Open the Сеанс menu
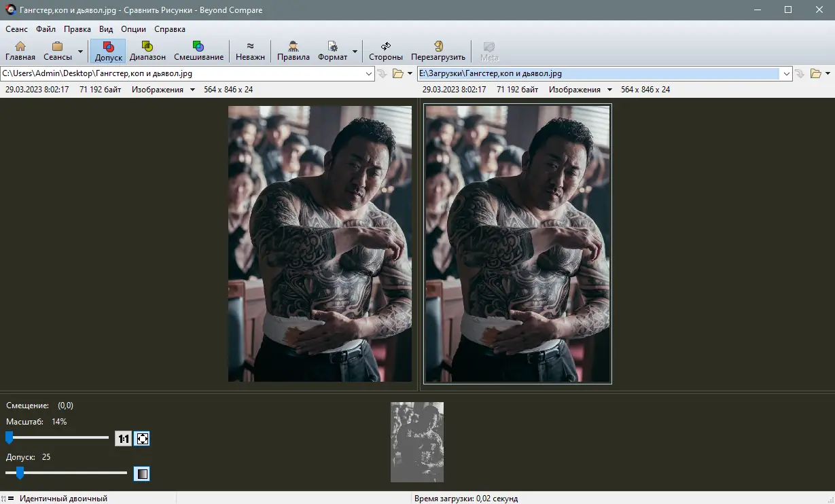 (17, 29)
